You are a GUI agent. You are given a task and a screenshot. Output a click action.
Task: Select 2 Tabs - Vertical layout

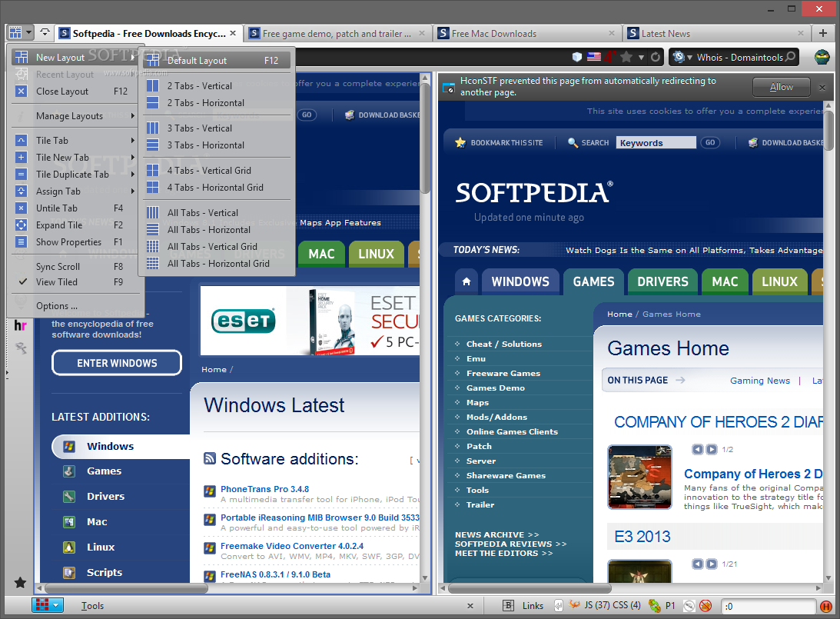pyautogui.click(x=217, y=86)
